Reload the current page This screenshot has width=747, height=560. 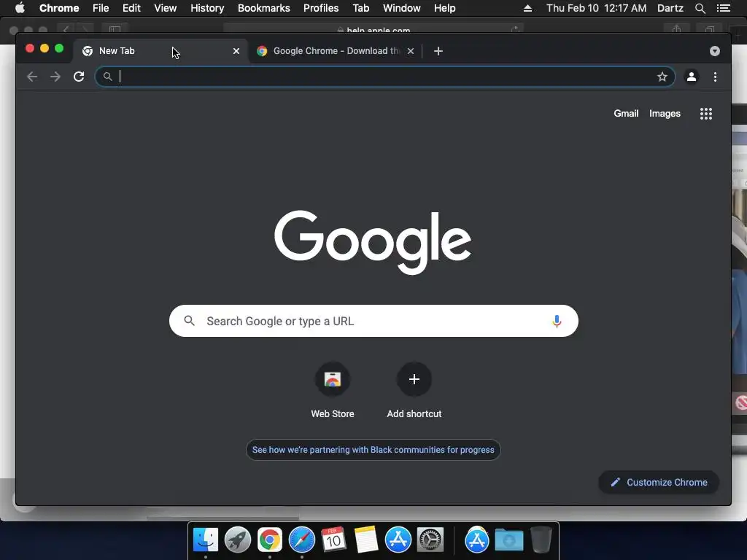[79, 77]
